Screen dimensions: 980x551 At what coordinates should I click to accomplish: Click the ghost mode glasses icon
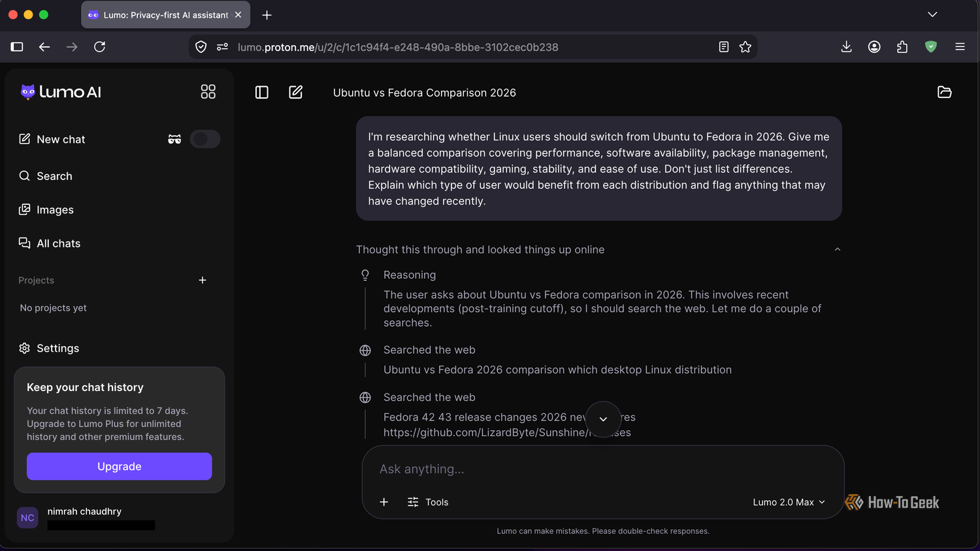[174, 139]
